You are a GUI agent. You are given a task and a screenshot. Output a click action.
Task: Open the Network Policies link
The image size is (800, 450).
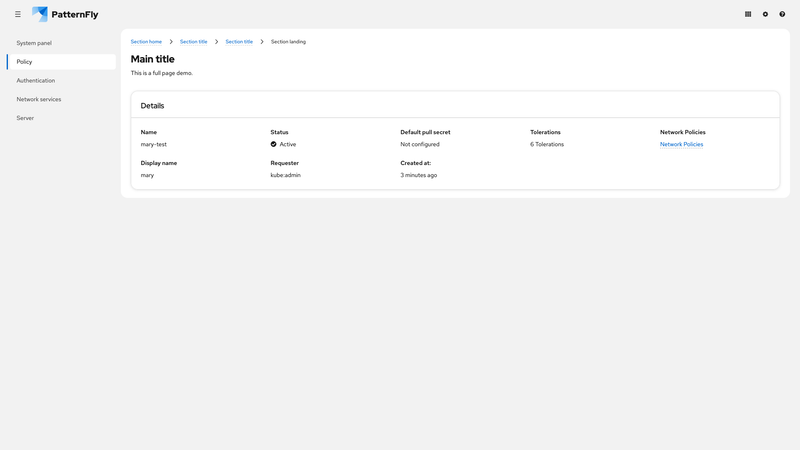(x=681, y=144)
